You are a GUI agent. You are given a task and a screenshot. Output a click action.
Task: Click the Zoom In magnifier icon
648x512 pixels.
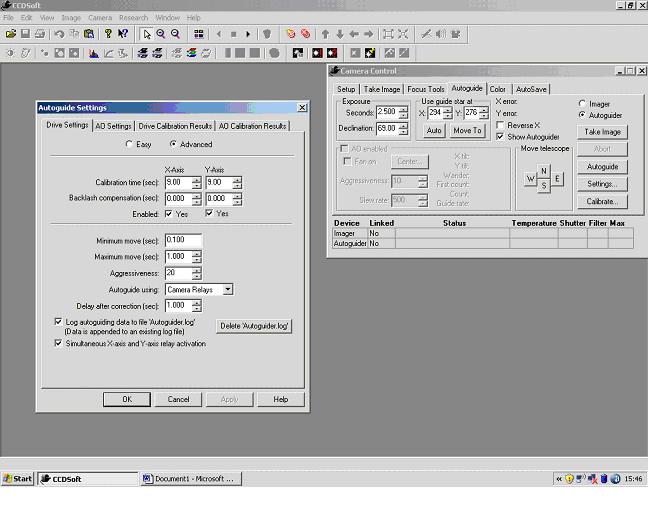coord(161,34)
